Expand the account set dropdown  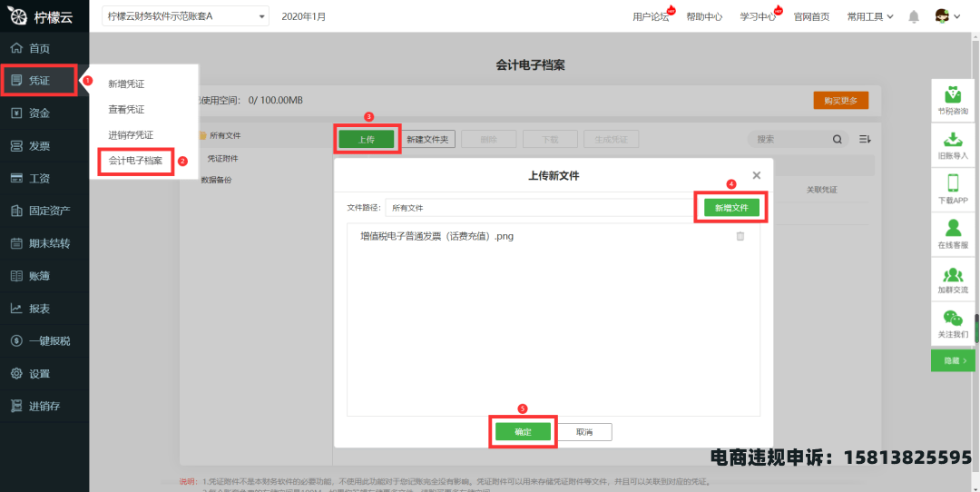pyautogui.click(x=262, y=17)
